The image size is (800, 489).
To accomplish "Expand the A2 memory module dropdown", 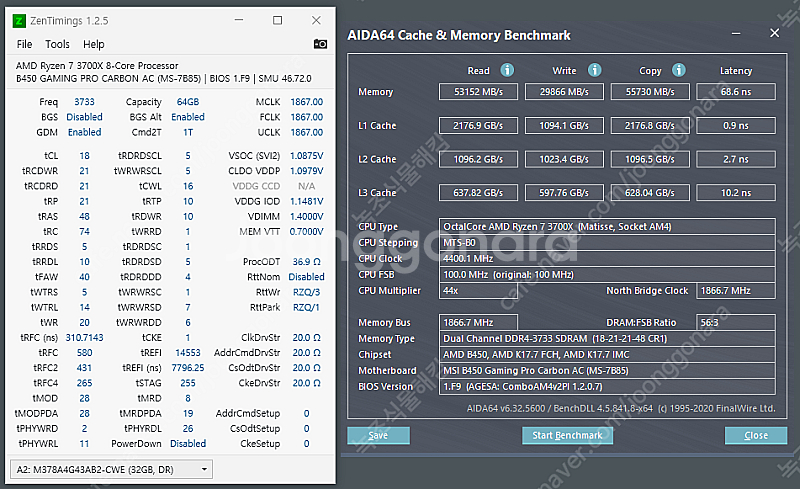I will (111, 470).
